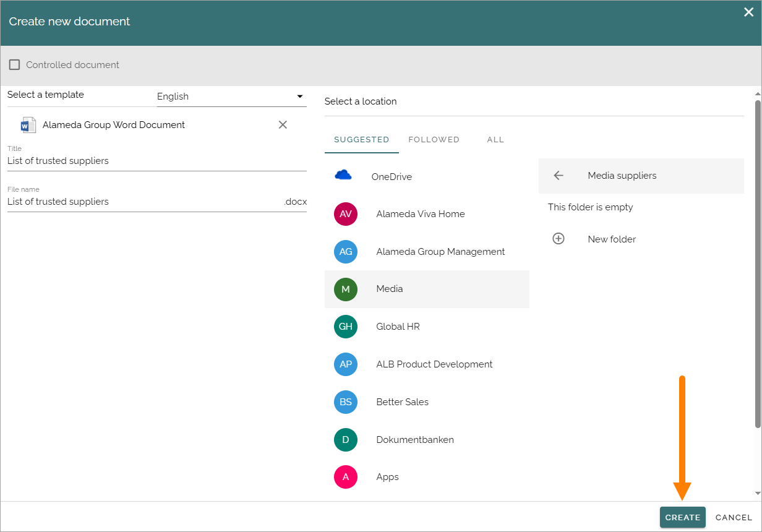
Task: Click the GH avatar icon
Action: coord(346,327)
